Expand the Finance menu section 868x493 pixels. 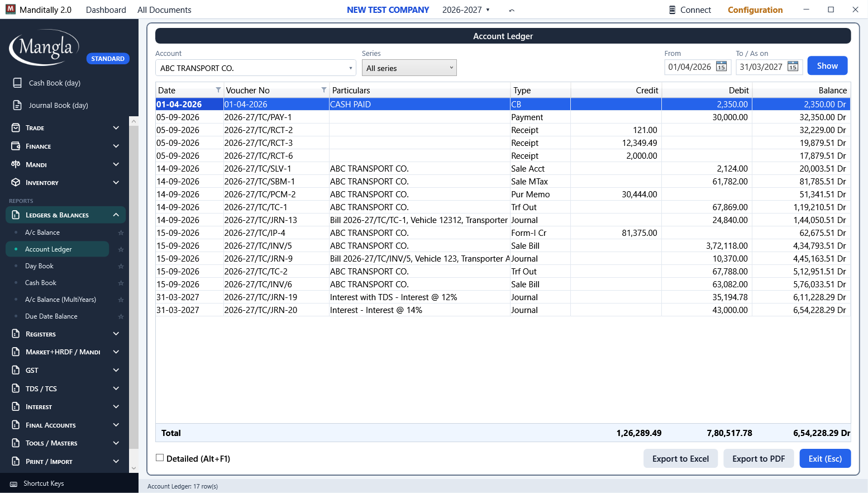(66, 146)
